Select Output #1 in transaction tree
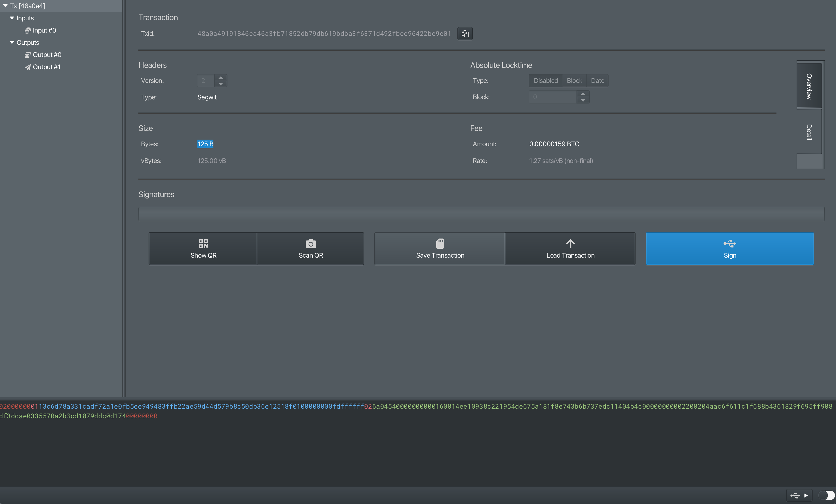Viewport: 836px width, 504px height. point(46,67)
